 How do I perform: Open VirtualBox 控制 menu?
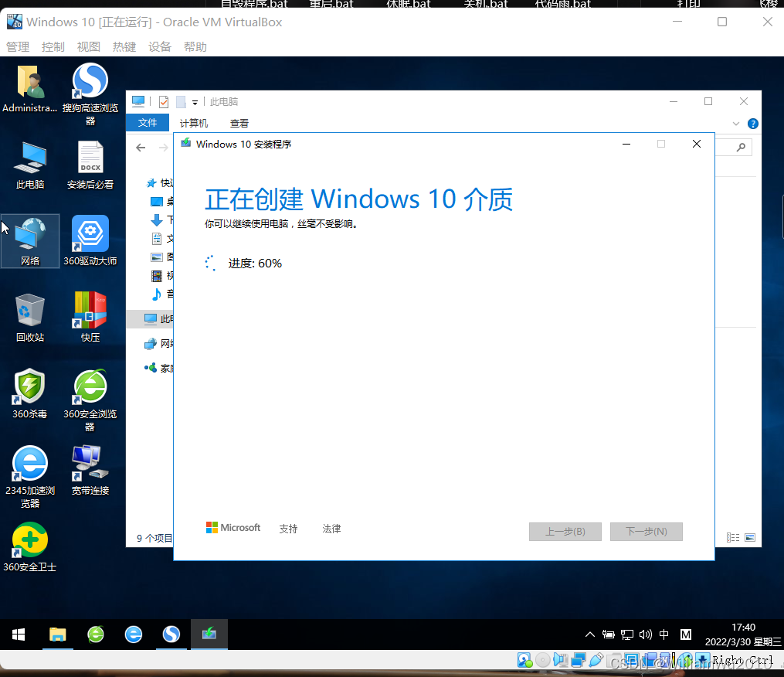(53, 47)
